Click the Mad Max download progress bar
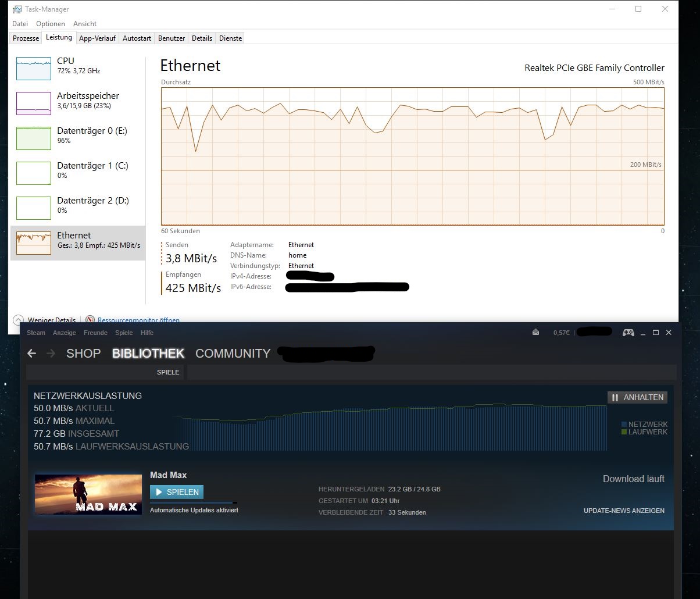Screen dimensions: 700x599 click(x=194, y=502)
